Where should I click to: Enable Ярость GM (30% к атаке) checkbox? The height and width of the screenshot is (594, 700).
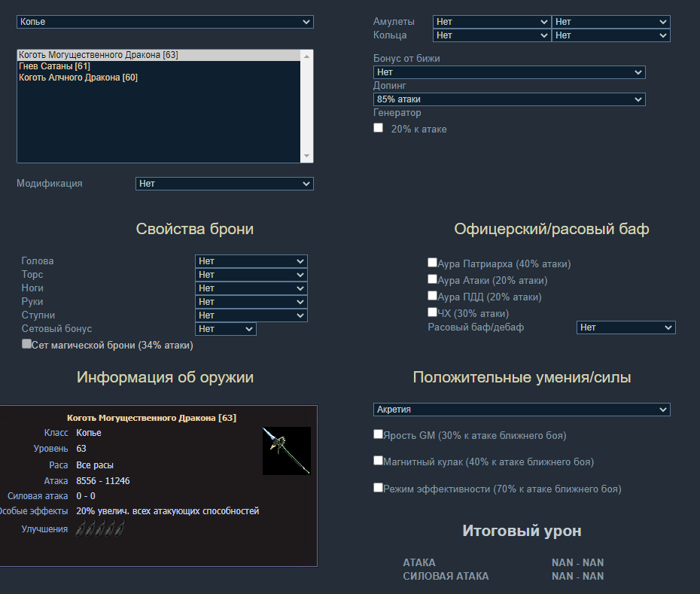pos(378,434)
